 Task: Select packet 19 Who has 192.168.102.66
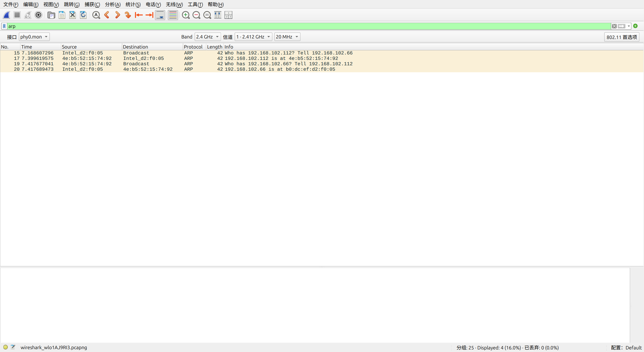[x=322, y=64]
